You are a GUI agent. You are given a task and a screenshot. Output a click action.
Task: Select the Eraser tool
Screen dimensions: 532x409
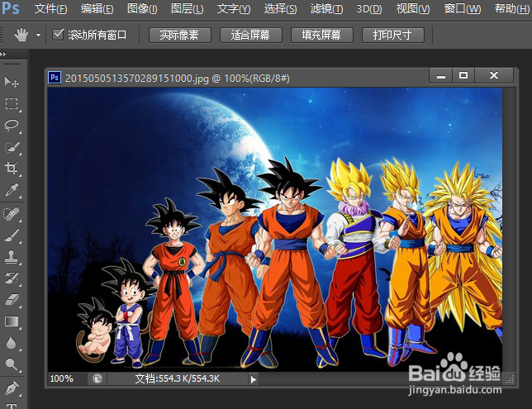(12, 300)
